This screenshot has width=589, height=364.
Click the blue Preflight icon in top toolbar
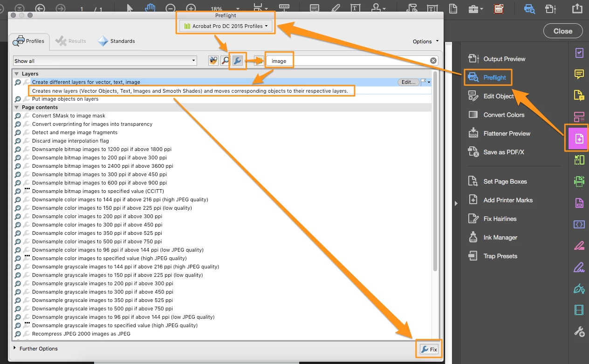coord(529,8)
